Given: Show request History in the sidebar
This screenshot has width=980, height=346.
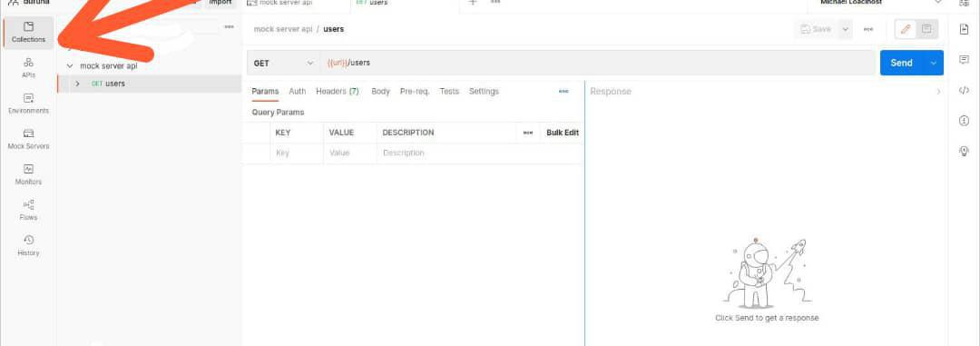Looking at the screenshot, I should [28, 246].
